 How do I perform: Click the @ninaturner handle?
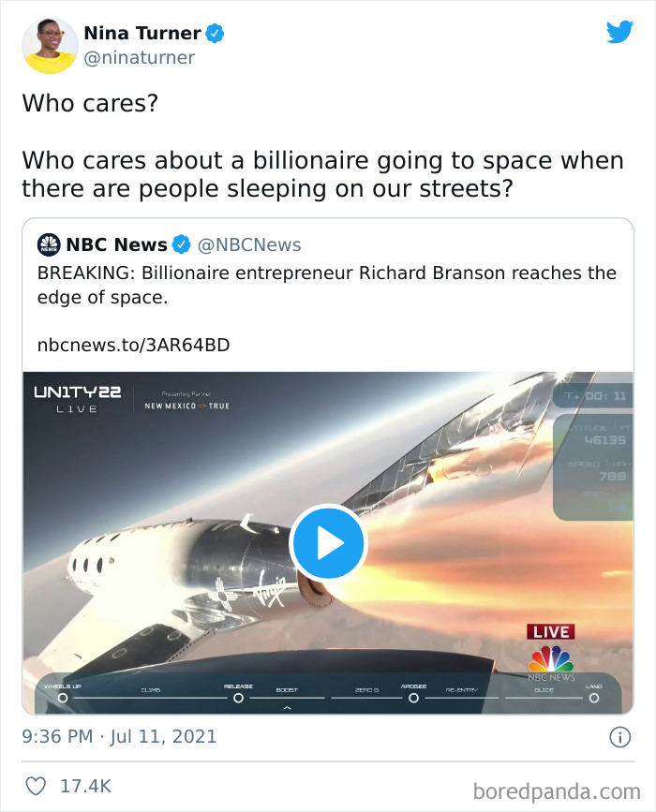pyautogui.click(x=140, y=58)
